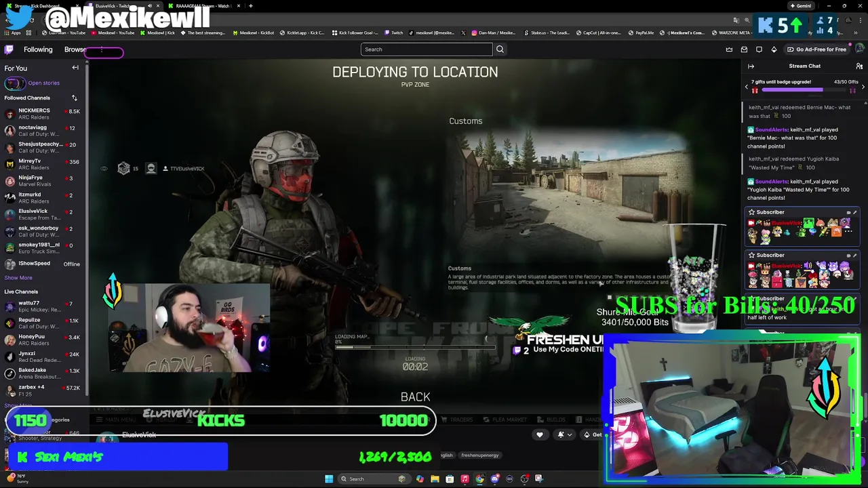868x488 pixels.
Task: Open Chrome from the taskbar
Action: coord(479,479)
